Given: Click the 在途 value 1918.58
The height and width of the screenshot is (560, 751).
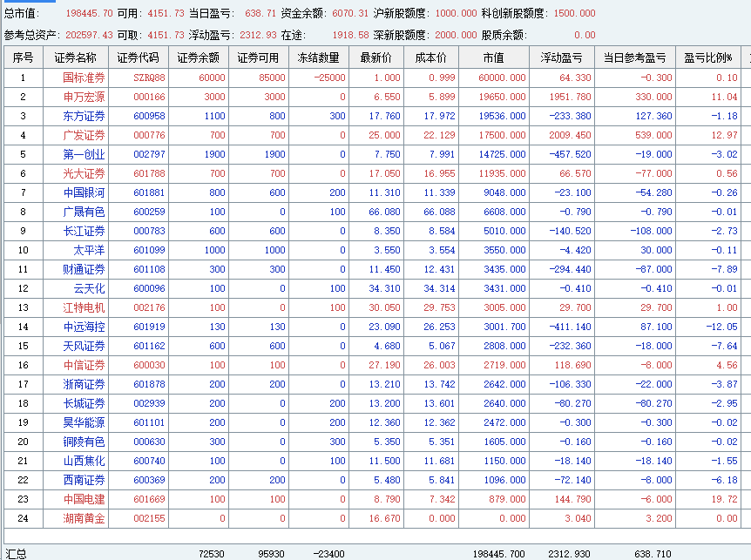Looking at the screenshot, I should pos(350,35).
